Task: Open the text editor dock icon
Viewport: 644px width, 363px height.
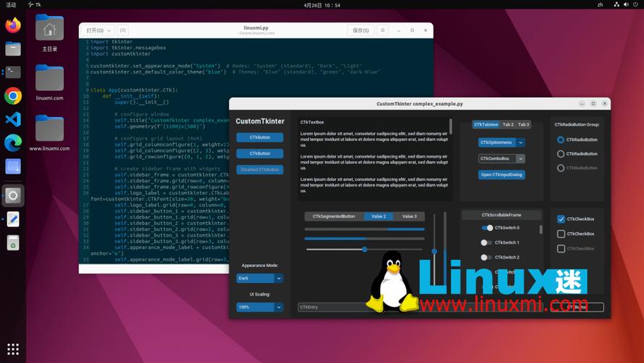Action: click(13, 219)
